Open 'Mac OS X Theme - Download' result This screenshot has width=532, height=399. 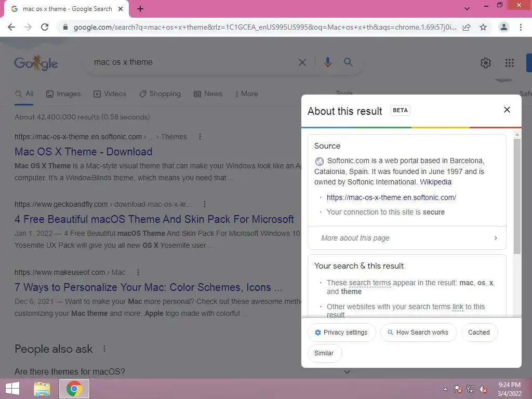click(x=84, y=152)
